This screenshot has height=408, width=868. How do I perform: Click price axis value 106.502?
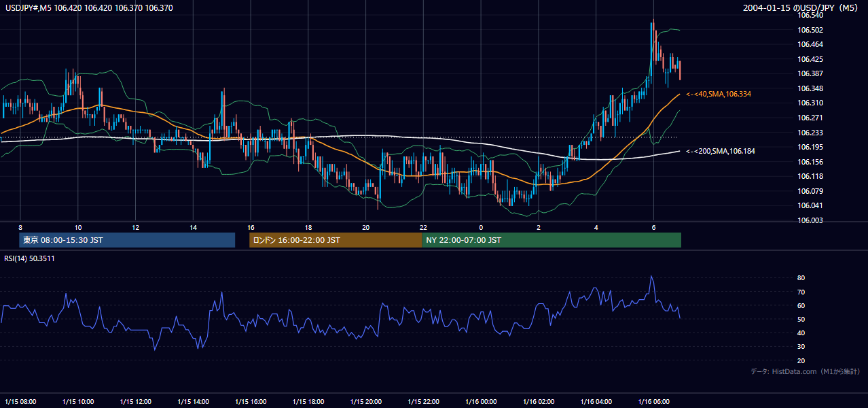810,30
